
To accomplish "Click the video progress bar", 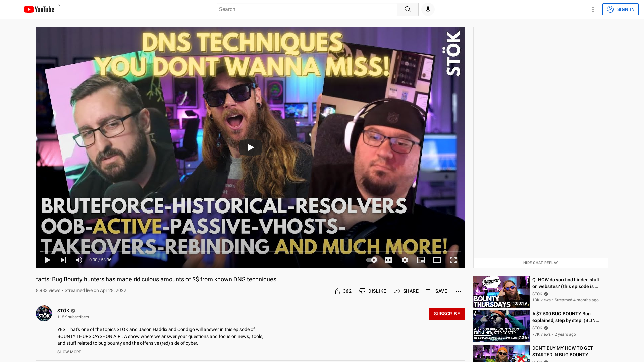I will pyautogui.click(x=251, y=251).
